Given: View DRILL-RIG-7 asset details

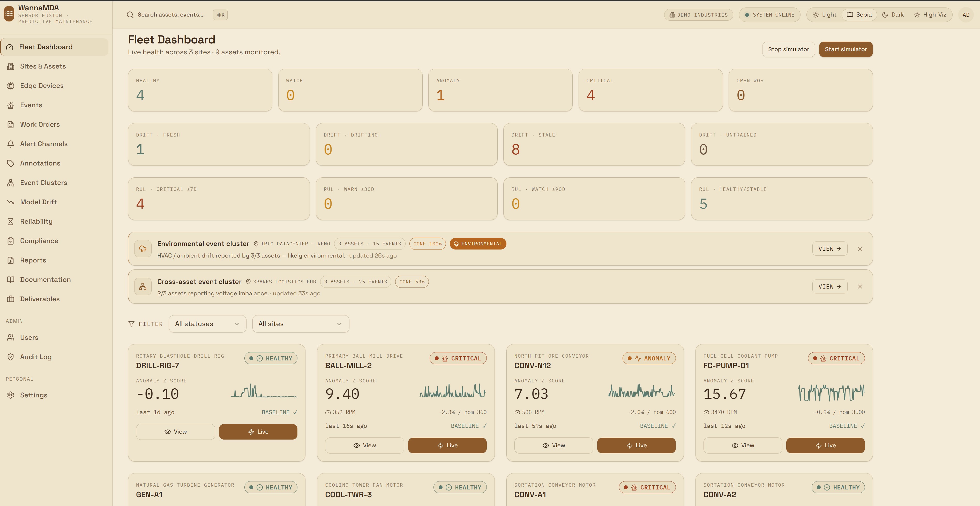Looking at the screenshot, I should [x=175, y=432].
